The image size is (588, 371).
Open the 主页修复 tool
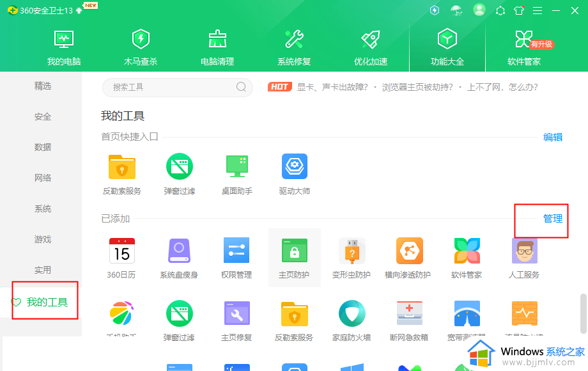coord(236,320)
